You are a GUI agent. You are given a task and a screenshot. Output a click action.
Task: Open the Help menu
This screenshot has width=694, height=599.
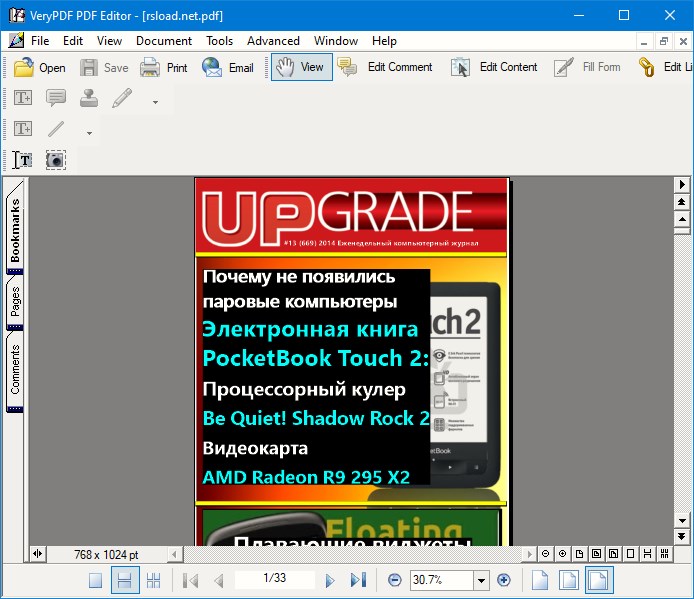pyautogui.click(x=384, y=41)
